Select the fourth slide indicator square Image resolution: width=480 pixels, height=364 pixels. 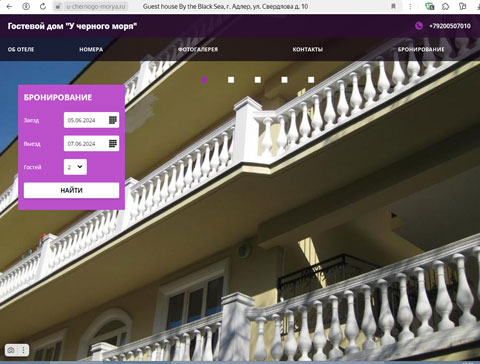tap(284, 80)
